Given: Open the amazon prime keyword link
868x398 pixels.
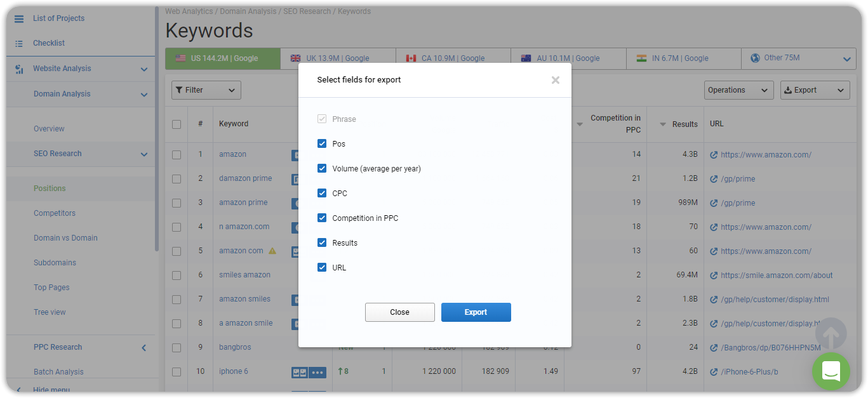Looking at the screenshot, I should [243, 202].
